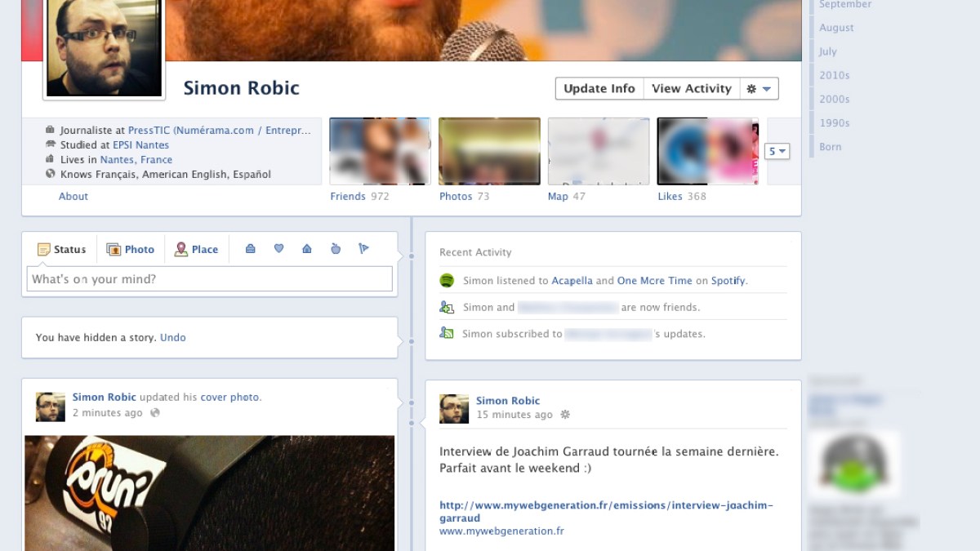Switch to the Place composer tab

[x=197, y=250]
